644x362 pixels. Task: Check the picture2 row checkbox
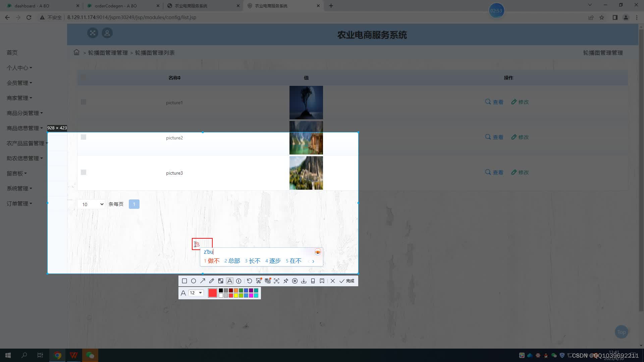(x=84, y=137)
